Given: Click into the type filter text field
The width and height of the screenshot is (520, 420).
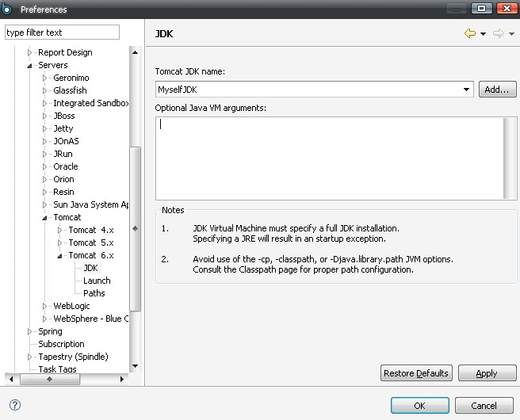Looking at the screenshot, I should coord(62,32).
